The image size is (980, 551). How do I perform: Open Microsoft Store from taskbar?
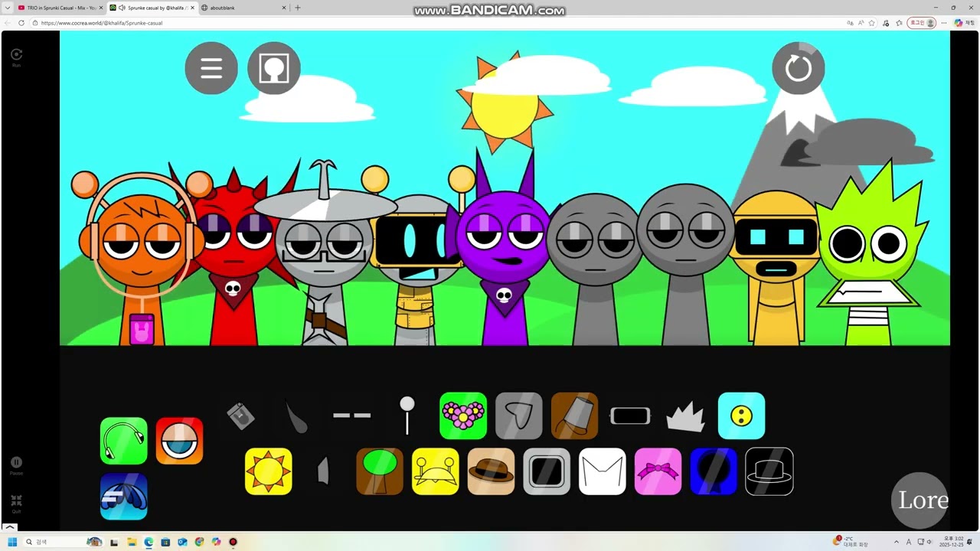[x=165, y=542]
